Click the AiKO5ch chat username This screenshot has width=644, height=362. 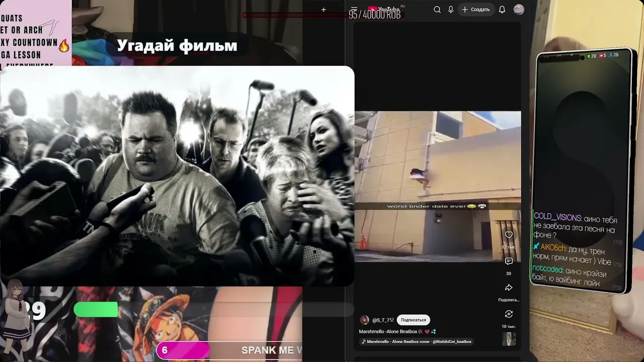coord(553,248)
